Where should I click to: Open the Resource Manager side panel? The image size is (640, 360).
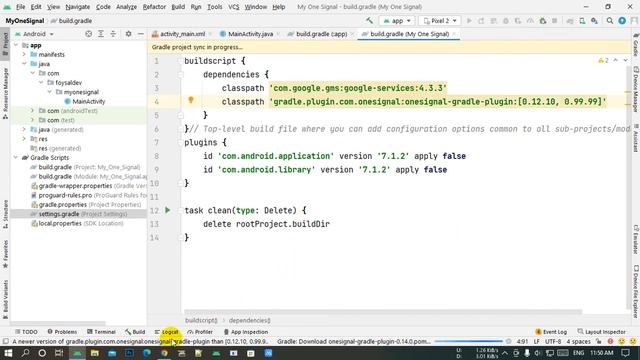(x=5, y=93)
